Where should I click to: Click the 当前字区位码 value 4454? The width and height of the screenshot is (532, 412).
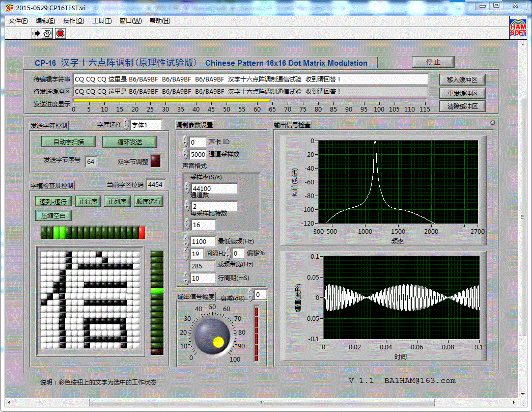[155, 185]
